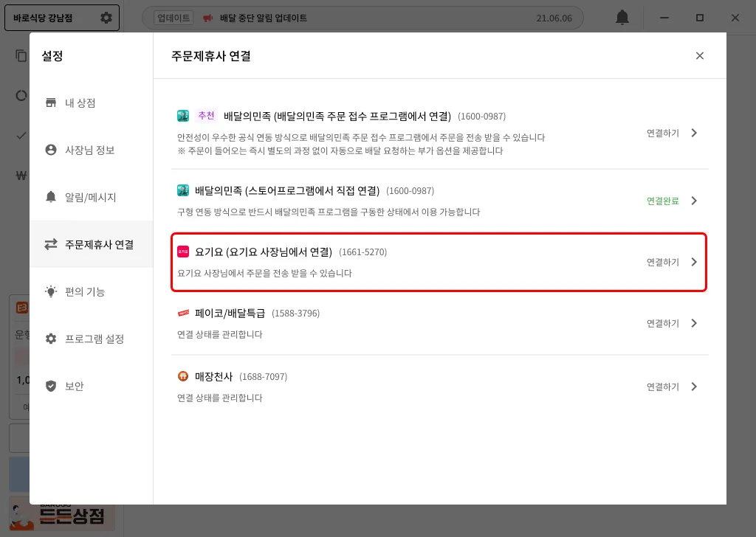
Task: Click 연결하기 for 매장천사
Action: pyautogui.click(x=662, y=387)
